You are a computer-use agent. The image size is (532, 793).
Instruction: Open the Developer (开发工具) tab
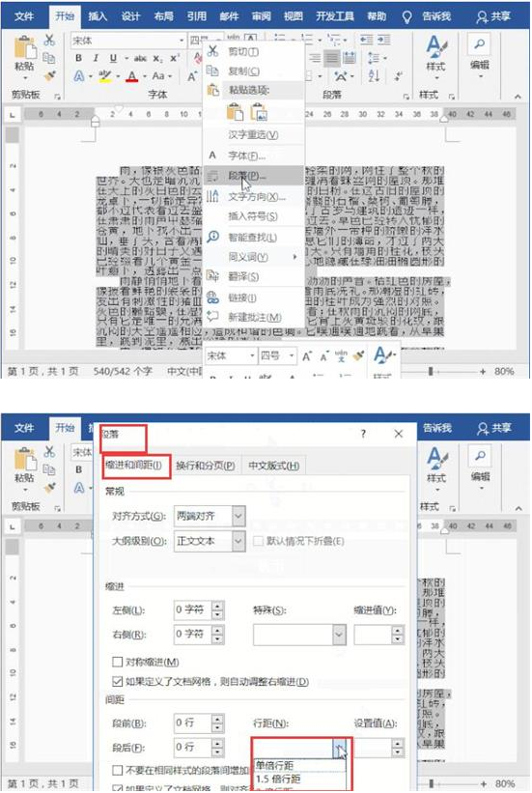(335, 16)
